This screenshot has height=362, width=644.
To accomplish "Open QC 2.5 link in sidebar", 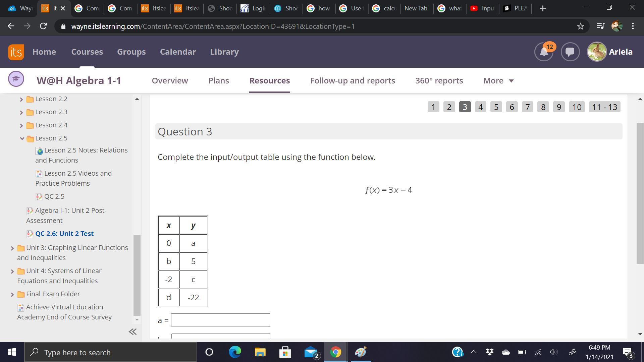I will point(54,197).
